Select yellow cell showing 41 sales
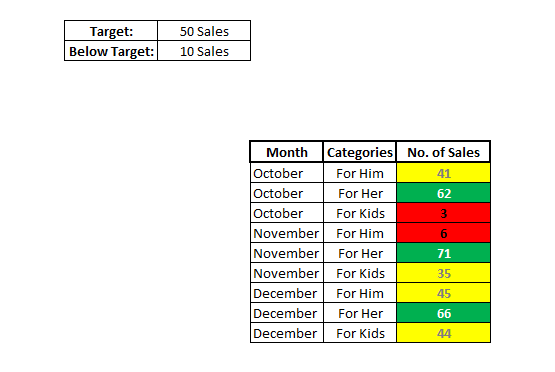 pyautogui.click(x=444, y=173)
